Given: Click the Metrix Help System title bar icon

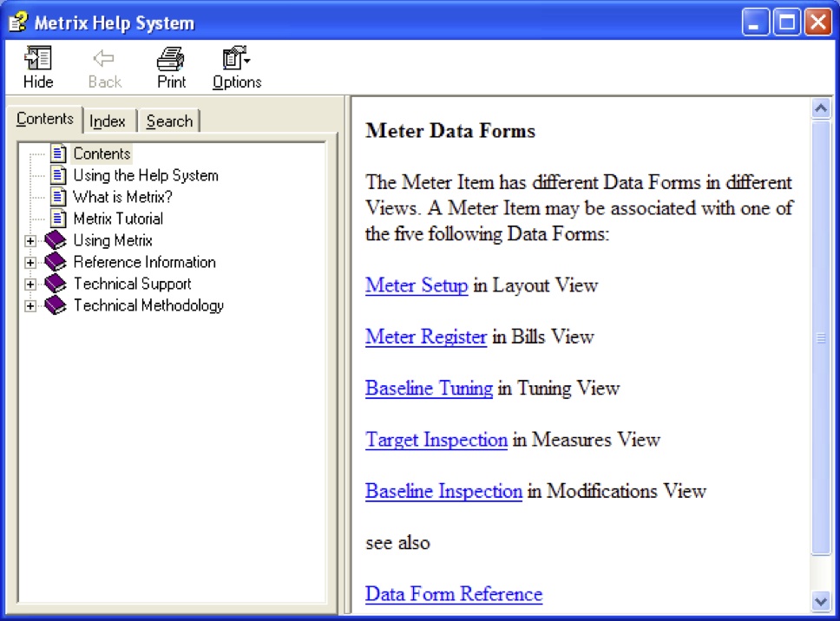Looking at the screenshot, I should pyautogui.click(x=18, y=22).
